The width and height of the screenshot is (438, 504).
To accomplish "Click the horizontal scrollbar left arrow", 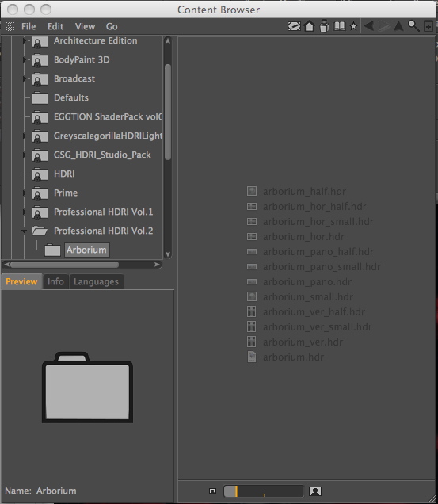I will click(x=6, y=265).
